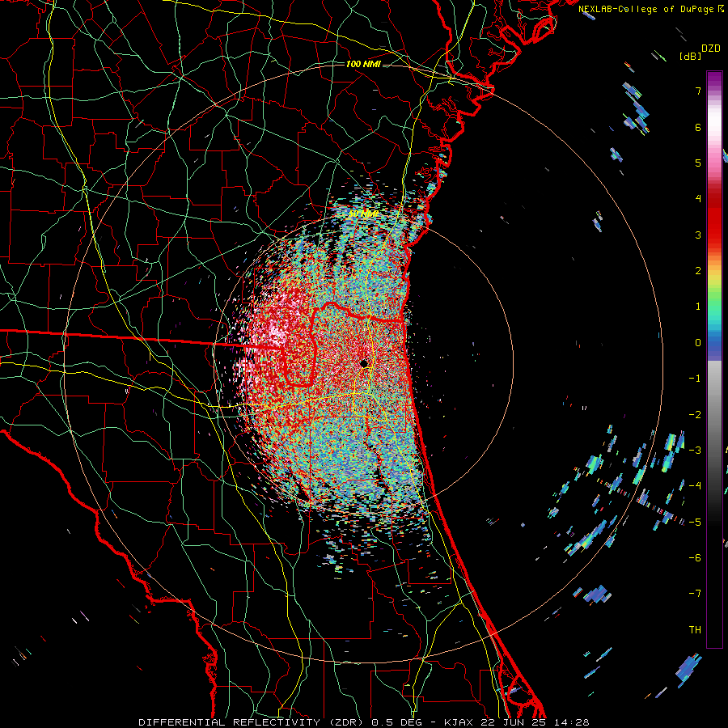Click the Differential Reflectivity caption text
Image resolution: width=728 pixels, height=728 pixels.
click(x=364, y=722)
